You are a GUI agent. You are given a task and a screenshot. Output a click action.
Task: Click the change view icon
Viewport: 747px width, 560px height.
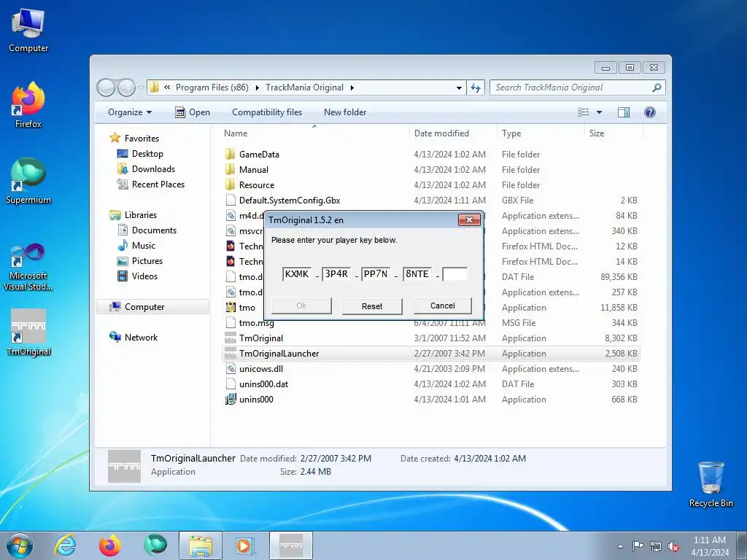click(x=583, y=112)
